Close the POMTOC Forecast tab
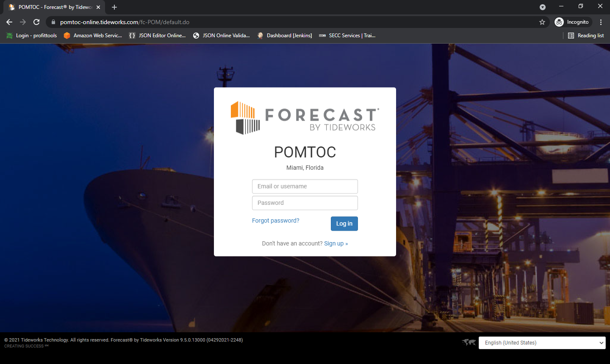 98,7
